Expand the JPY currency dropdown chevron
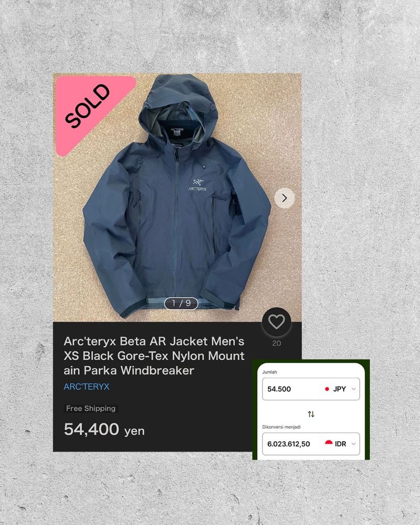 (x=353, y=389)
